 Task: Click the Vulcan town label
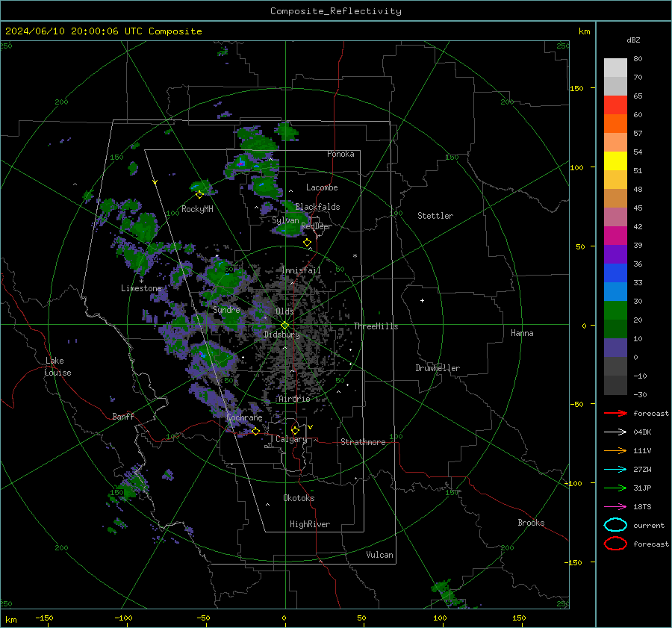click(x=380, y=555)
